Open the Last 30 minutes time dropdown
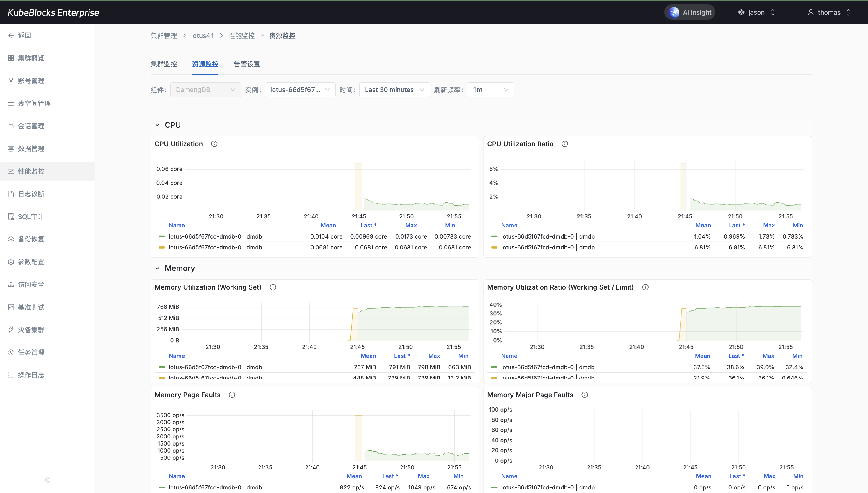 (394, 90)
